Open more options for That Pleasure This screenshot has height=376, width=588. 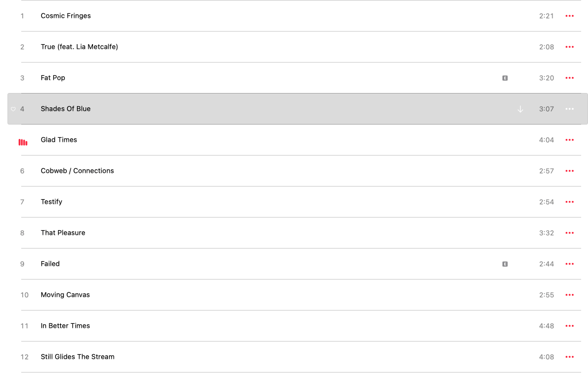pyautogui.click(x=570, y=233)
